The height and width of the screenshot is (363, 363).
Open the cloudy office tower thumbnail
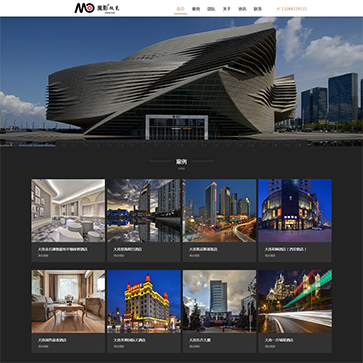[x=219, y=301]
